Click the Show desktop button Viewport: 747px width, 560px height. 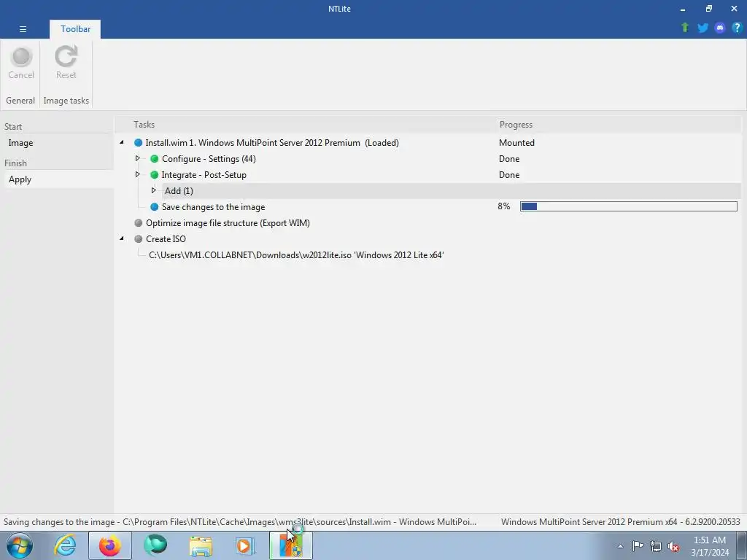tap(742, 545)
